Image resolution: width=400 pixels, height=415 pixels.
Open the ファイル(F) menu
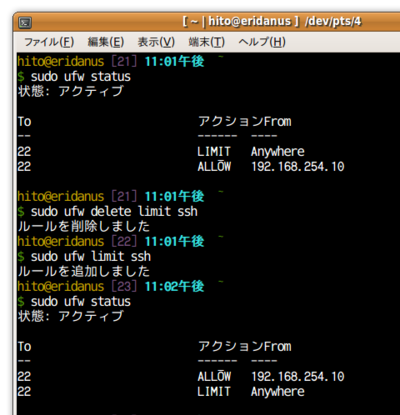[x=49, y=42]
